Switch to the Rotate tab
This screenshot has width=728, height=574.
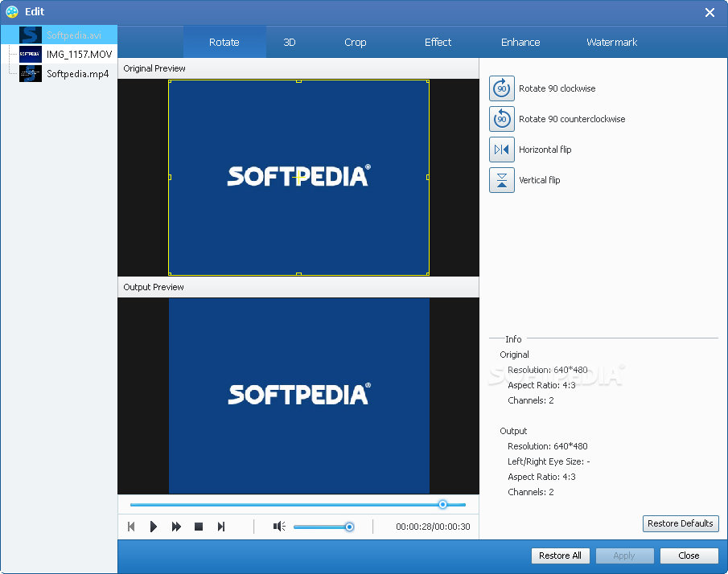(x=224, y=43)
